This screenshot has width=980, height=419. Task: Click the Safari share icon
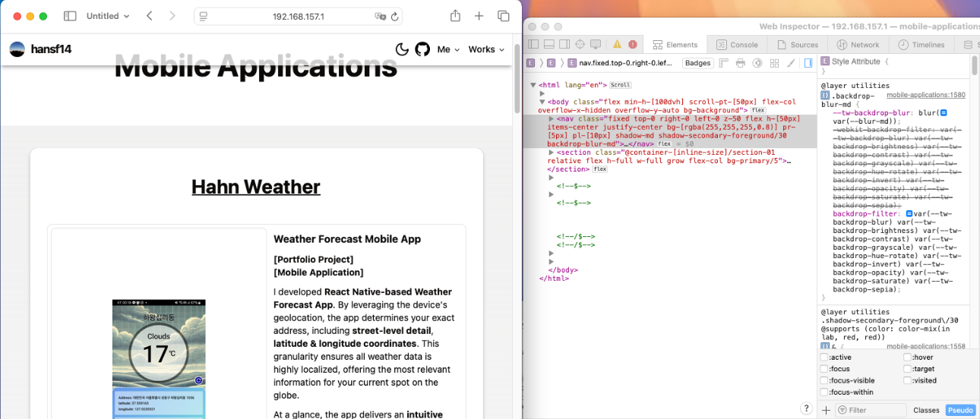455,16
